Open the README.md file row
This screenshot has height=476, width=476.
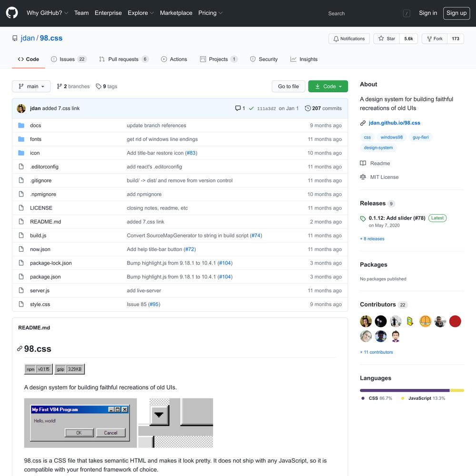point(180,222)
